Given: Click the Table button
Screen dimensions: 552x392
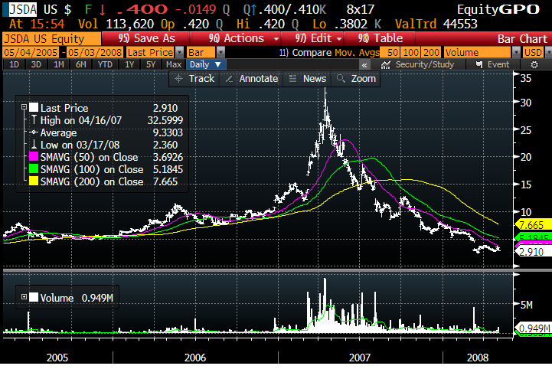Looking at the screenshot, I should point(380,38).
